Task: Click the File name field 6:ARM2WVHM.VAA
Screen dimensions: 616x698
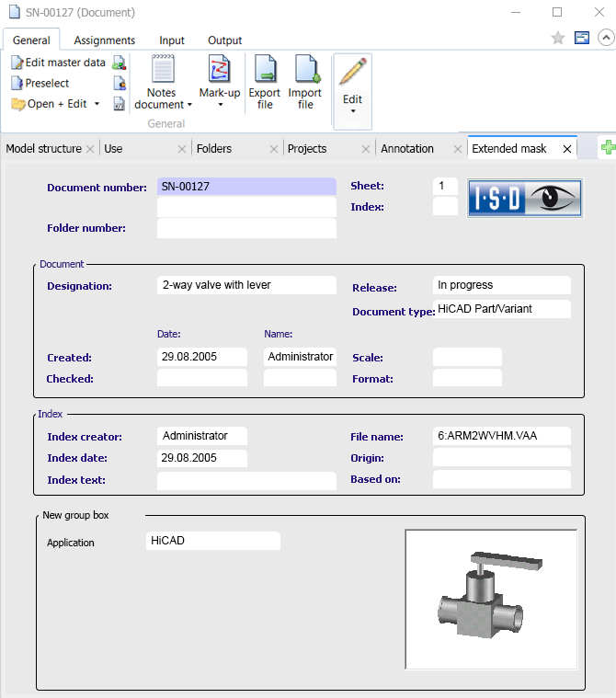Action: tap(502, 436)
